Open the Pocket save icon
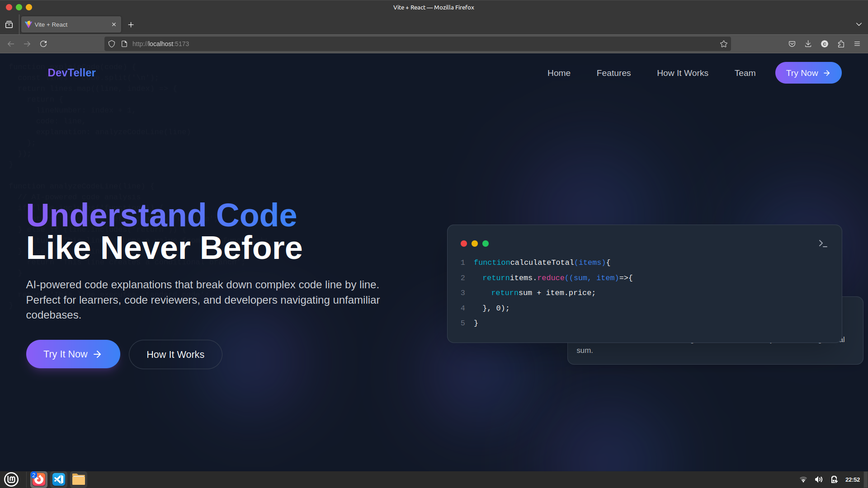Viewport: 868px width, 488px height. click(792, 44)
